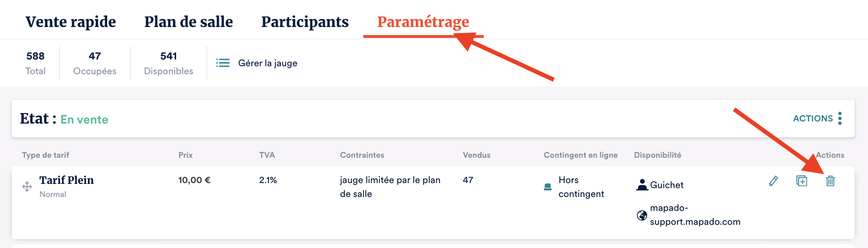Click the globe icon next to mapado-support
Viewport: 868px width, 248px height.
click(642, 216)
